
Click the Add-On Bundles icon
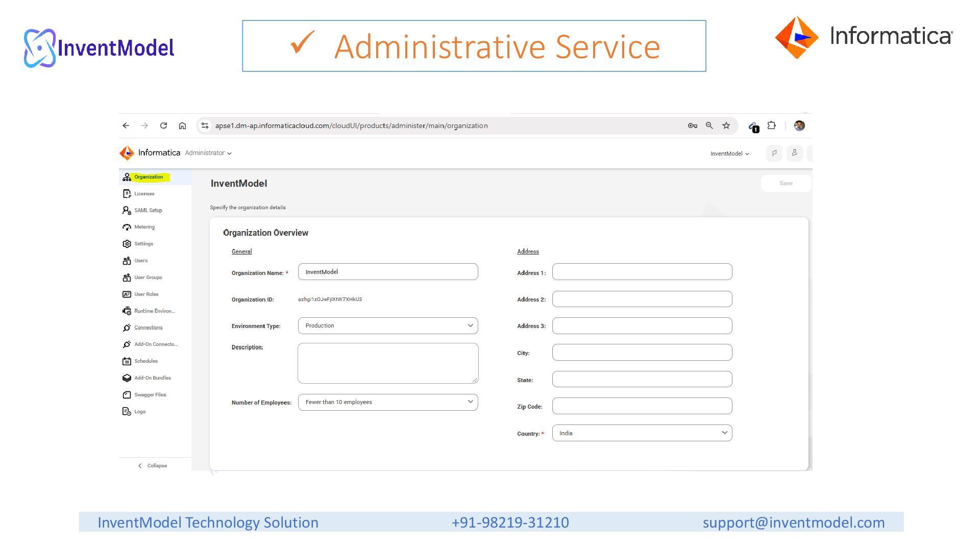coord(127,378)
